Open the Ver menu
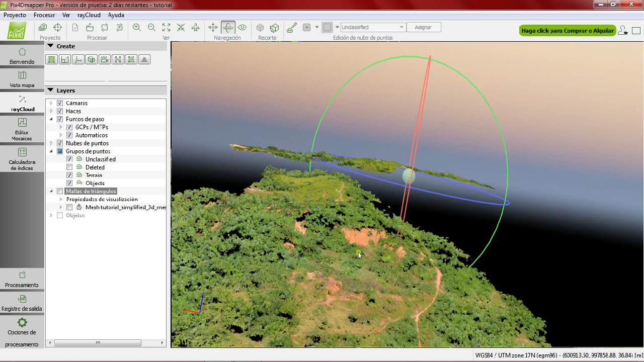Viewport: 644px width, 362px height. pyautogui.click(x=66, y=15)
